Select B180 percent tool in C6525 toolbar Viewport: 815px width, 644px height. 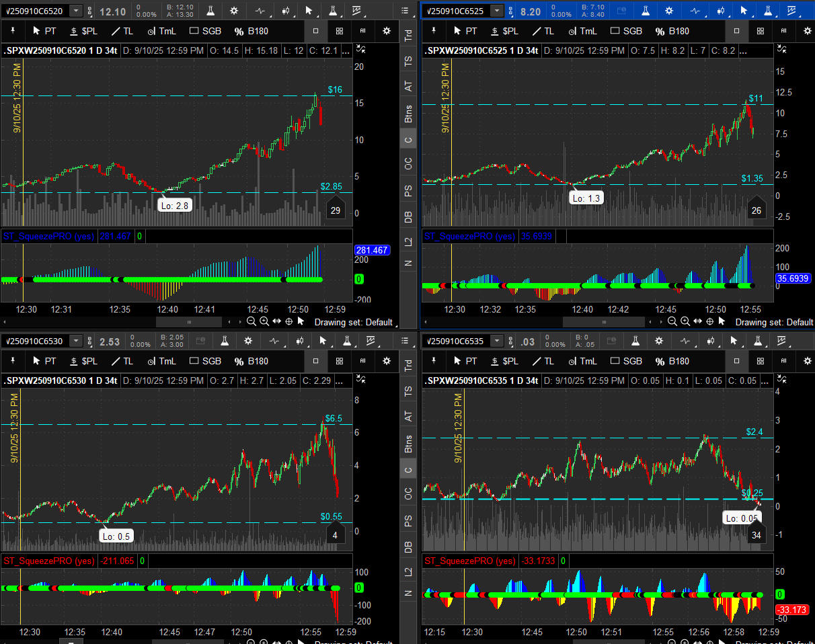point(671,31)
